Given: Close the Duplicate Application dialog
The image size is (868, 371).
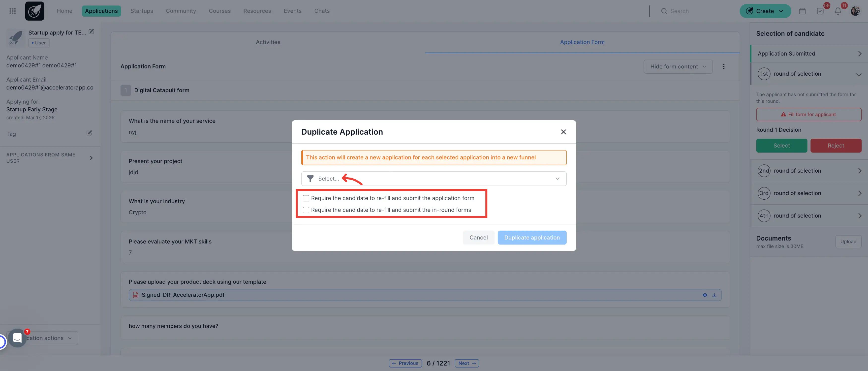Looking at the screenshot, I should 563,132.
